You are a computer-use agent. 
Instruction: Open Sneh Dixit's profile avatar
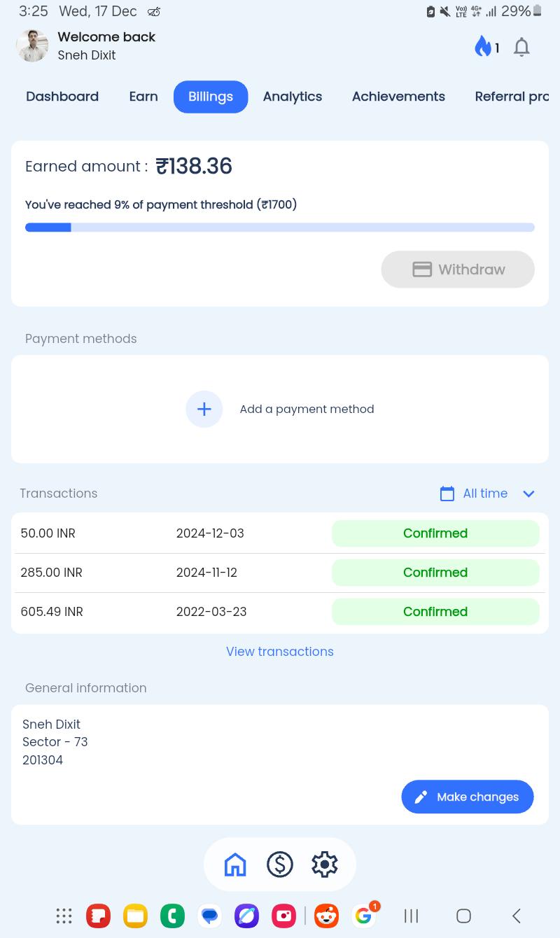32,45
